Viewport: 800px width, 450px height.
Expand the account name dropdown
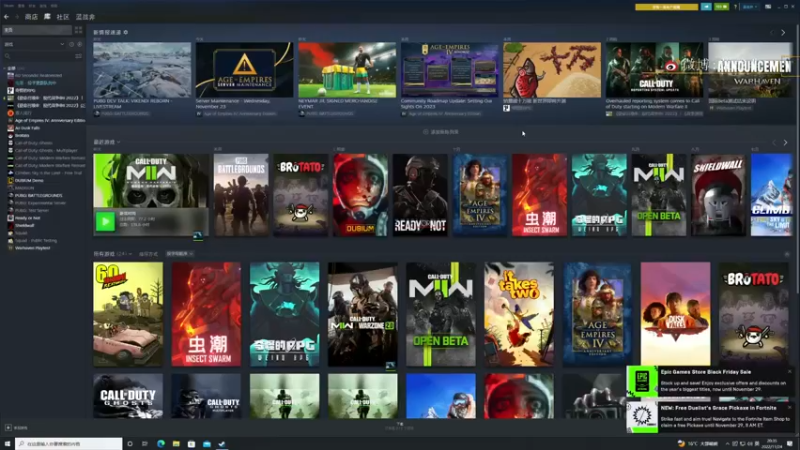750,7
